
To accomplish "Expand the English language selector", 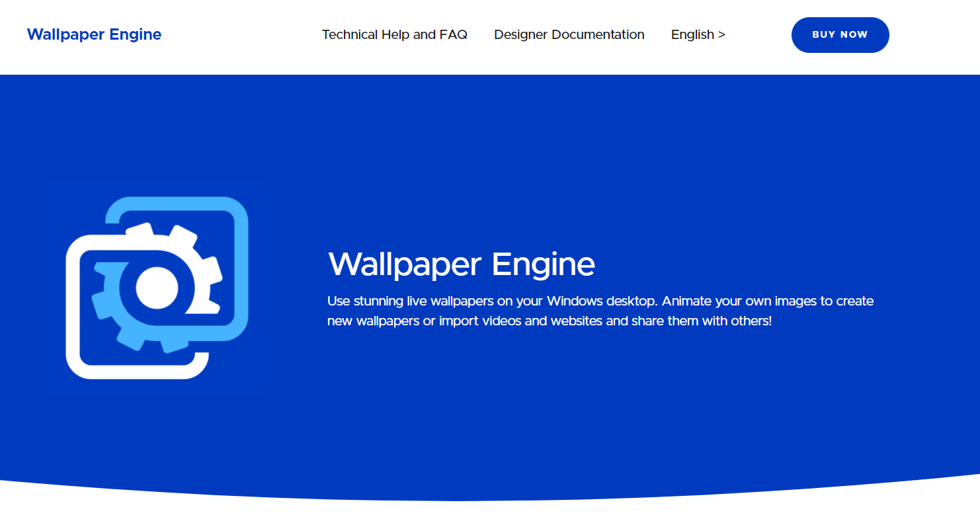I will pos(698,34).
